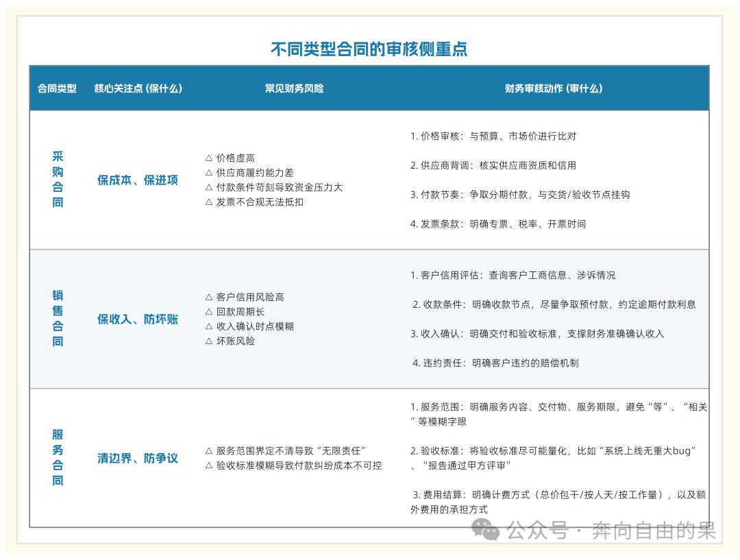
Task: Click action 2. 收款条件
Action: tap(554, 304)
